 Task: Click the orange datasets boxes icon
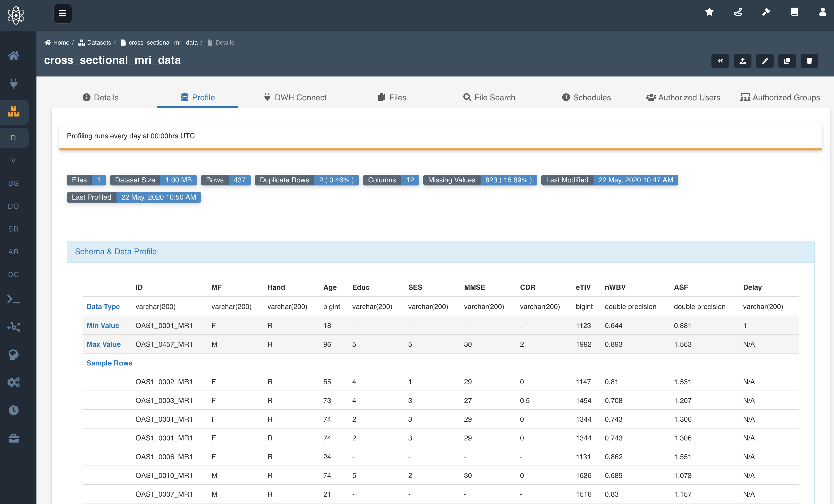click(x=13, y=112)
